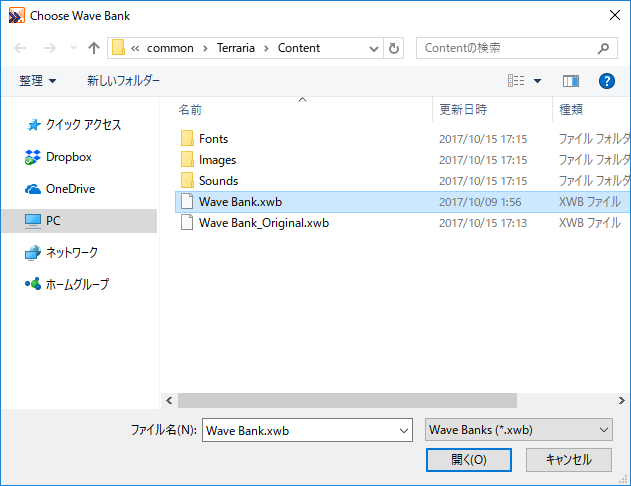Expand the chevron after common breadcrumb
This screenshot has width=631, height=486.
pyautogui.click(x=205, y=48)
